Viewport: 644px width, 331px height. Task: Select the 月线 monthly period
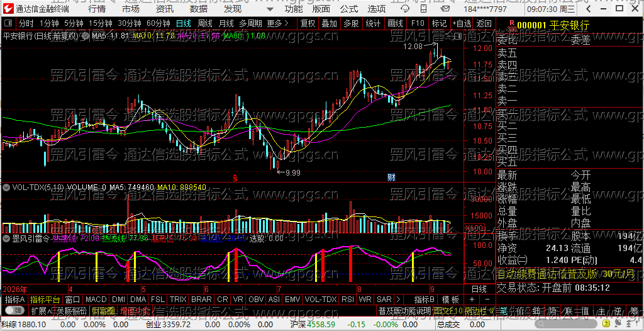226,23
